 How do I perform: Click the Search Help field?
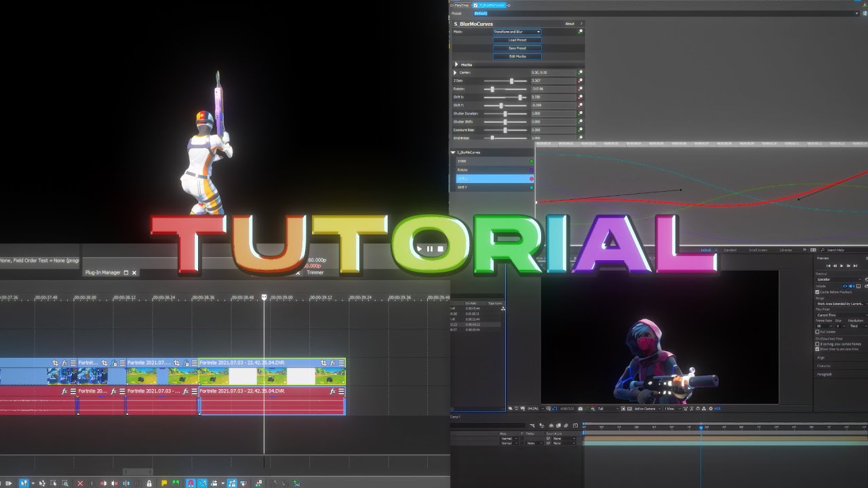(844, 250)
